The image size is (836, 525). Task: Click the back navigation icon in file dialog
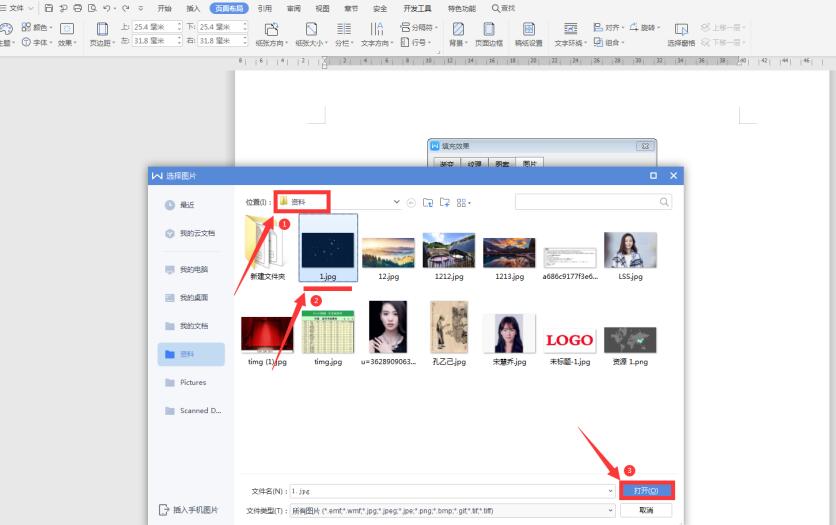[x=411, y=203]
